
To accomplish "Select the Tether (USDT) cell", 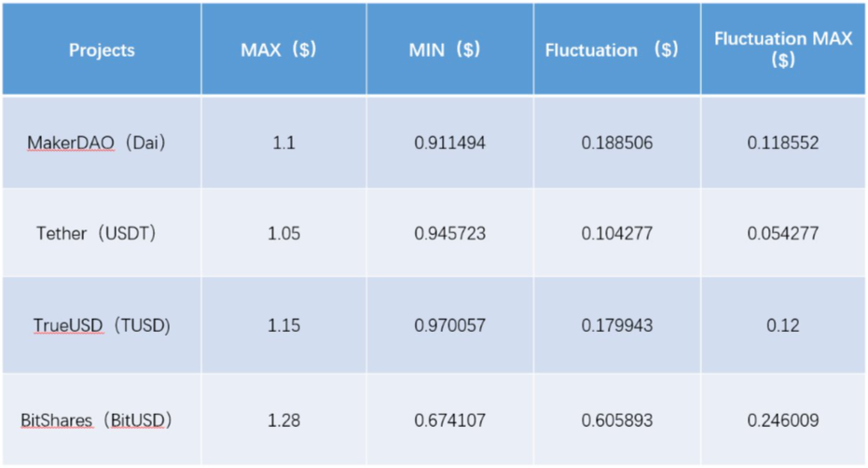I will (102, 233).
